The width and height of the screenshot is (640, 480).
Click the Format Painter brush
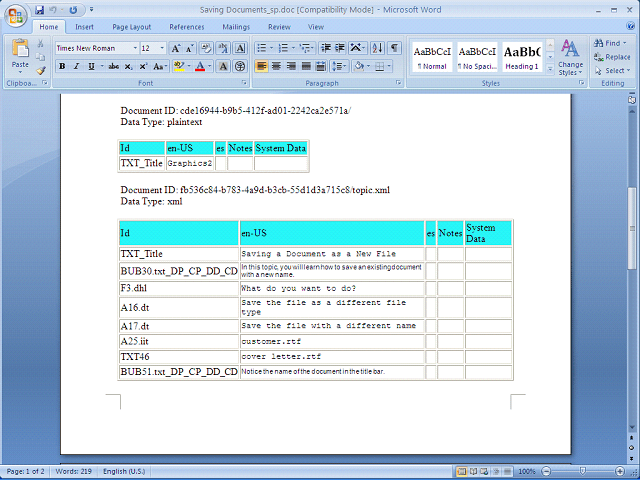coord(40,70)
